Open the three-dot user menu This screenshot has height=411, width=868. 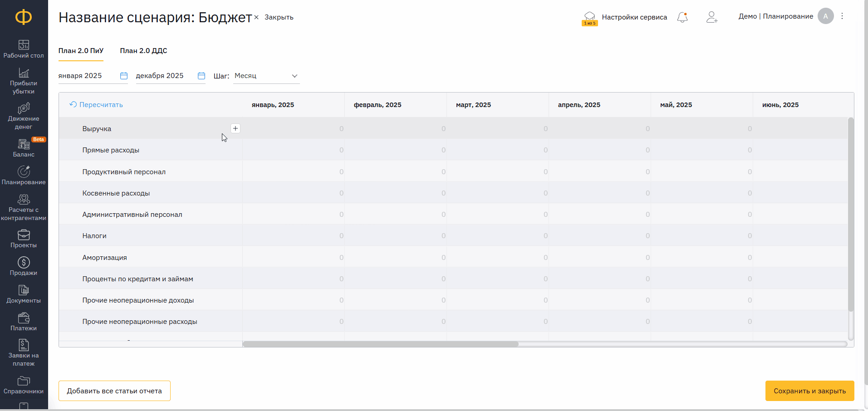[842, 16]
